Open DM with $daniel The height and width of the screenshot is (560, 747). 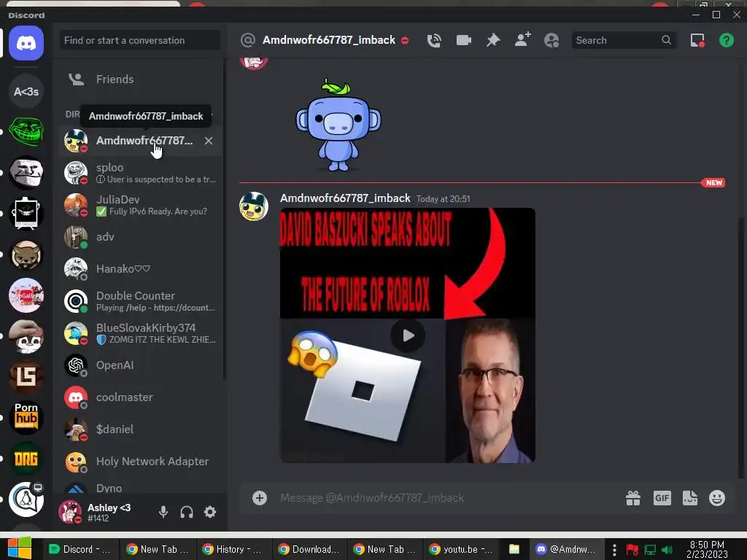141,429
